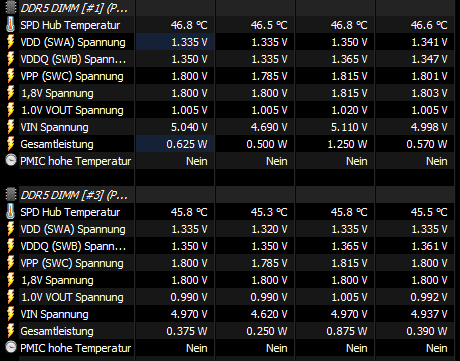Click lightning icon of DIMM #3 VPP (SWC) Spannung
Screen dimensions: 460x361
pos(11,263)
